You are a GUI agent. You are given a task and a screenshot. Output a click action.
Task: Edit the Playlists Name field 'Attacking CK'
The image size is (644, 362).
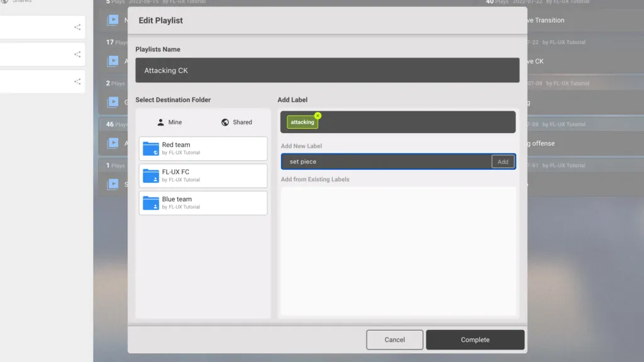pyautogui.click(x=327, y=70)
